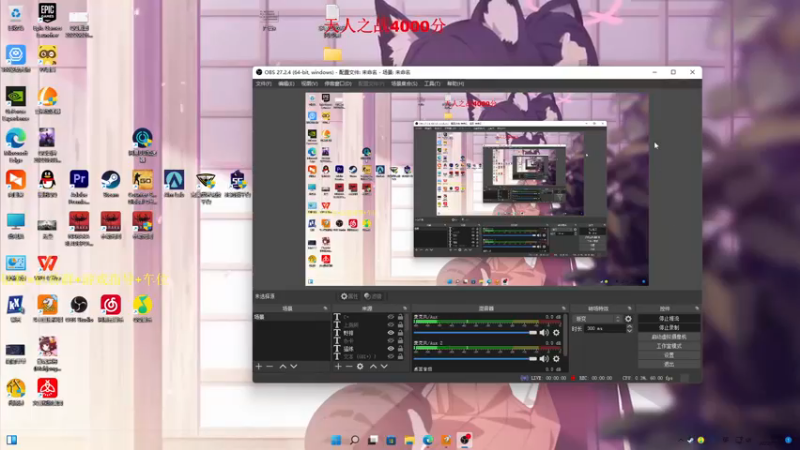Screen dimensions: 800x450
Task: Toggle visibility eye of third source row
Action: (391, 333)
